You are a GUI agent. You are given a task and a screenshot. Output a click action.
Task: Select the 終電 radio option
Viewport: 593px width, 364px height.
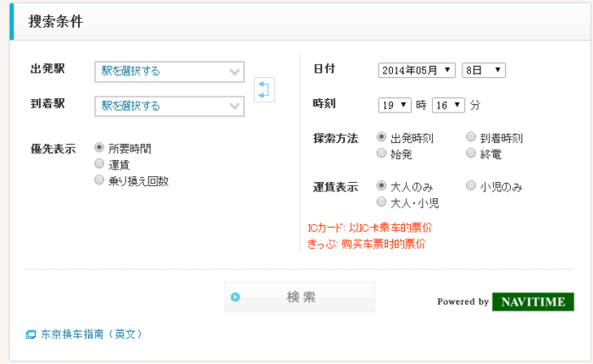(x=471, y=153)
